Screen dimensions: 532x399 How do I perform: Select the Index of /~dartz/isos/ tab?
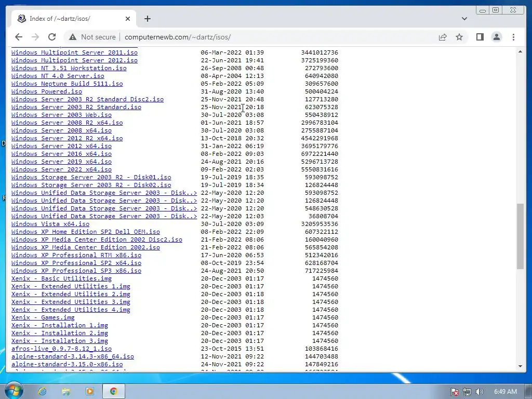coord(74,19)
